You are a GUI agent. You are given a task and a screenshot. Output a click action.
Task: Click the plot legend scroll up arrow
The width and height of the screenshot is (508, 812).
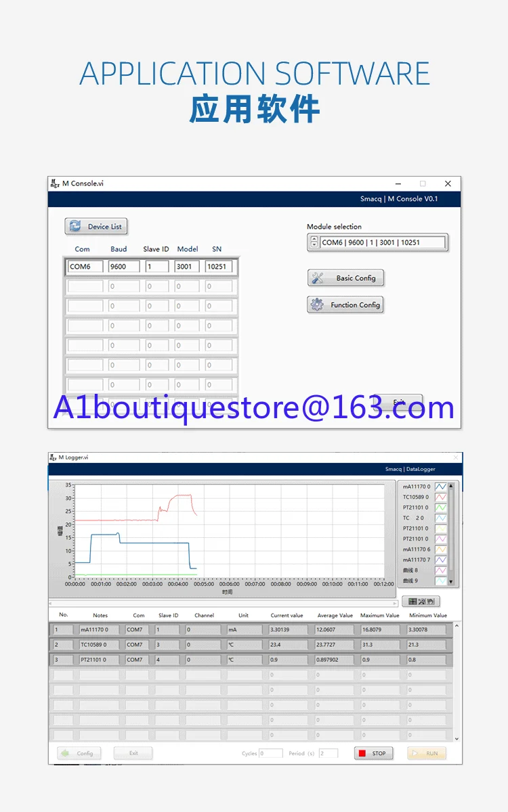(451, 486)
